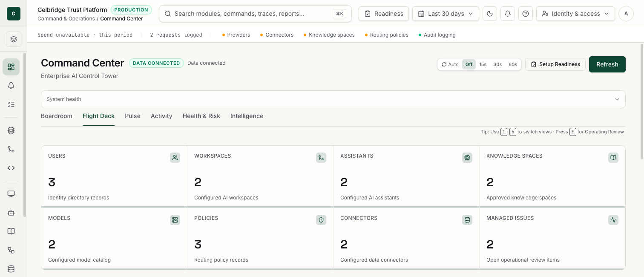Click the code brackets icon in sidebar

(x=11, y=168)
